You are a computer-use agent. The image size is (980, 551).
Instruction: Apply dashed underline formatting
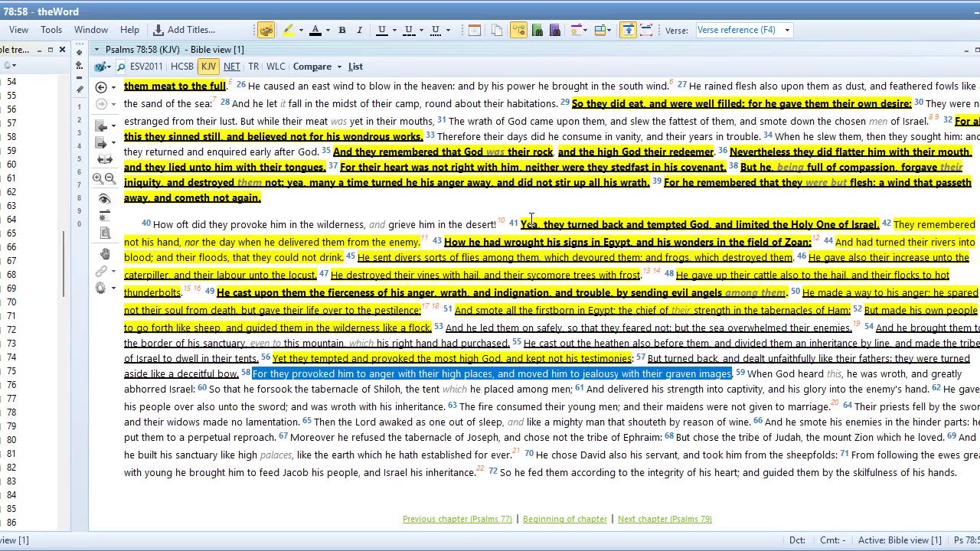[x=409, y=30]
